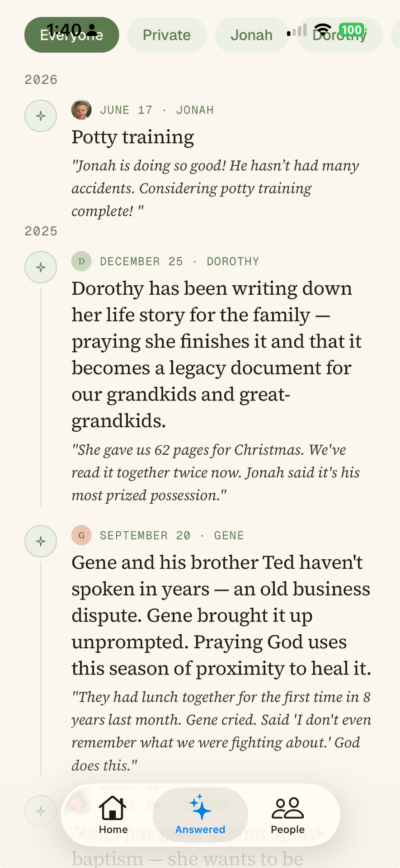Open Jonah's avatar photo on June 17 entry
400x868 pixels.
pos(81,110)
